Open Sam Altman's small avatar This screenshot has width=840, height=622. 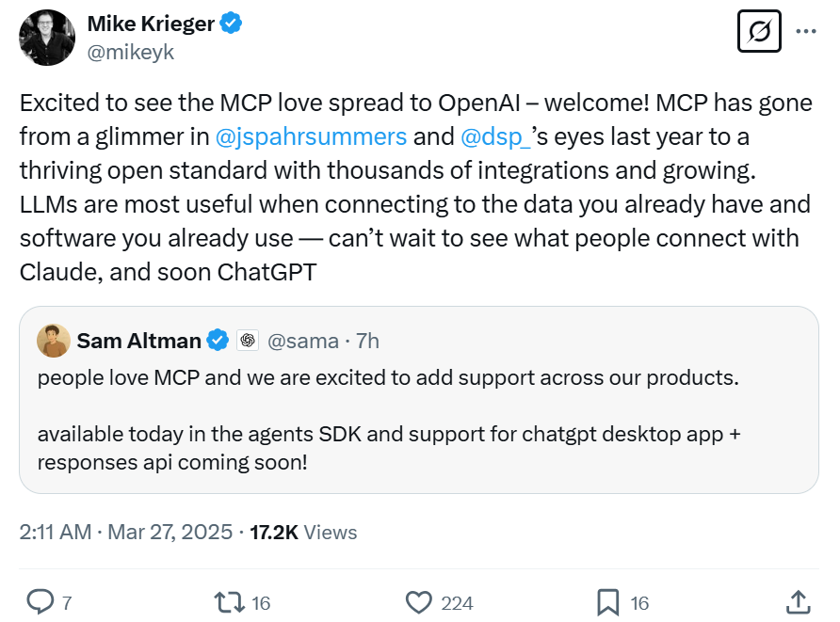click(54, 341)
